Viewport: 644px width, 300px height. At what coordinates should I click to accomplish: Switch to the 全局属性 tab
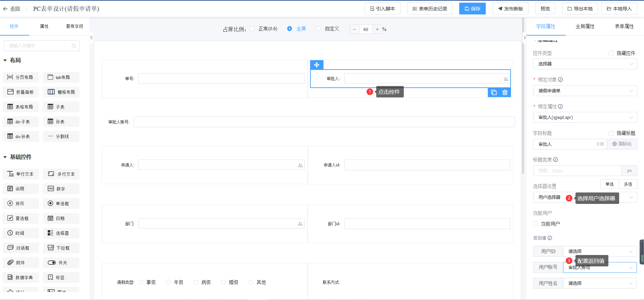pos(585,26)
